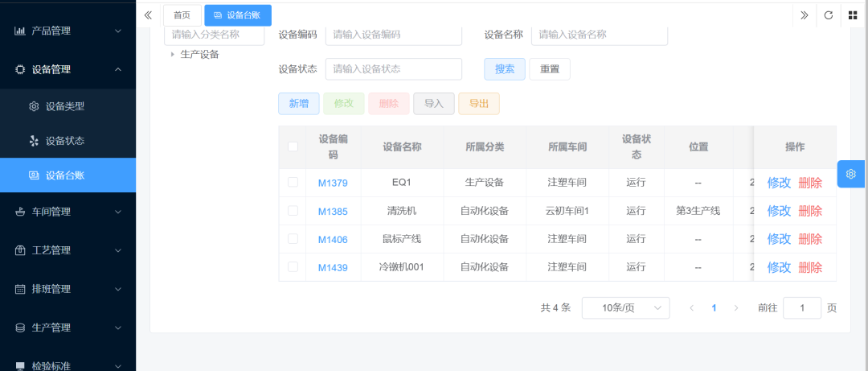
Task: Check the row checkbox for M1379
Action: (293, 183)
